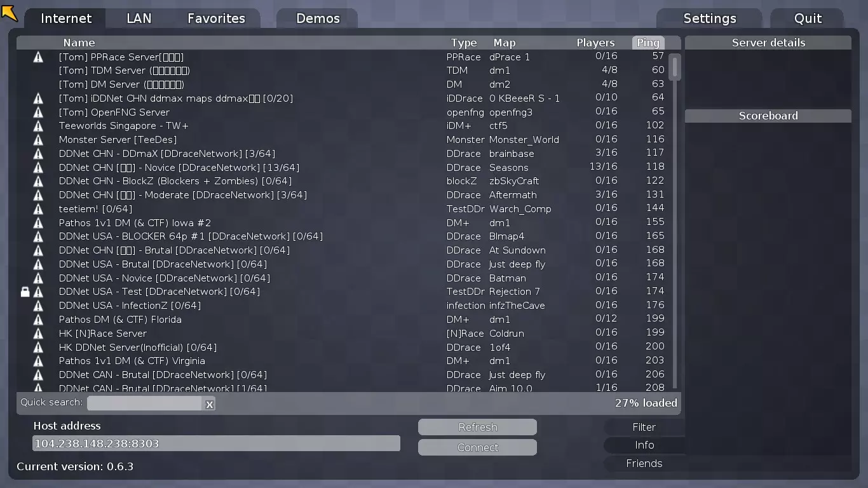Show the Favorites tab
Screen dimensions: 868x488
[216, 18]
